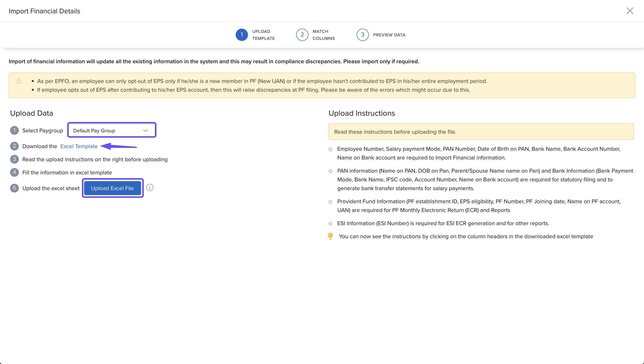
Task: Click grey number 5 badge beside Upload step
Action: click(14, 188)
